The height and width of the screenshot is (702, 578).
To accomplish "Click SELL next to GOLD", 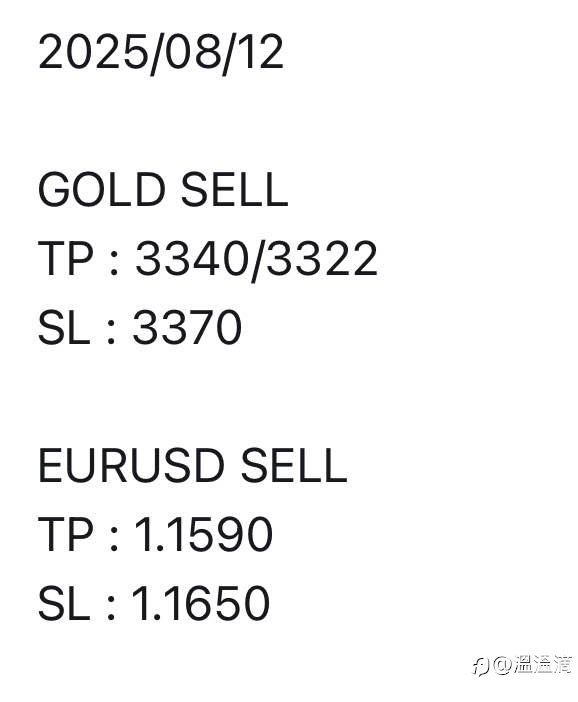I will [234, 190].
